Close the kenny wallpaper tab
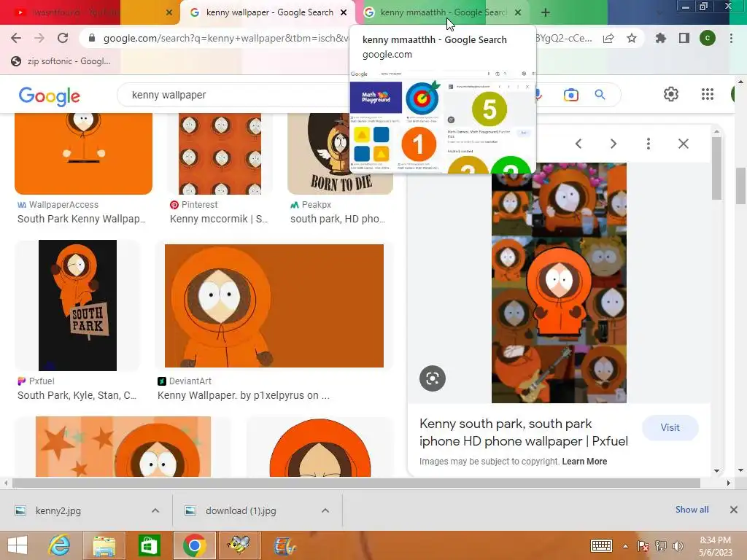The image size is (747, 560). coord(344,12)
